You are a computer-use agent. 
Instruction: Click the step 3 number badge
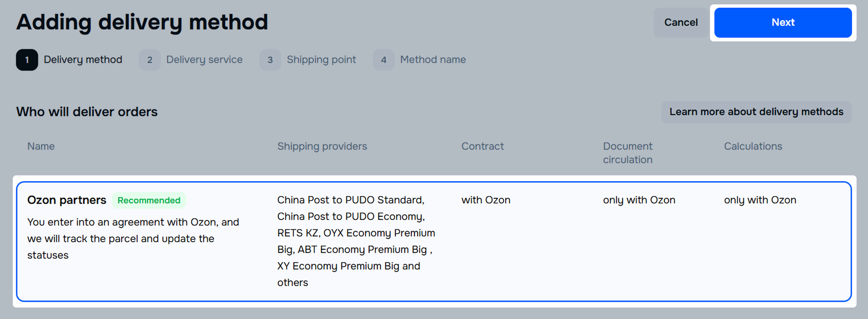click(270, 60)
